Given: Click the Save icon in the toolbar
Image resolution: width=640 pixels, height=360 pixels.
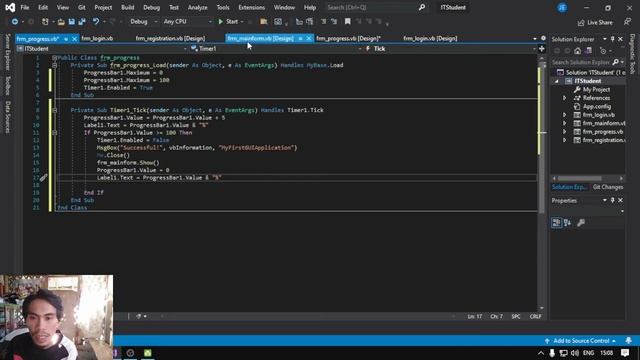Looking at the screenshot, I should coord(71,22).
